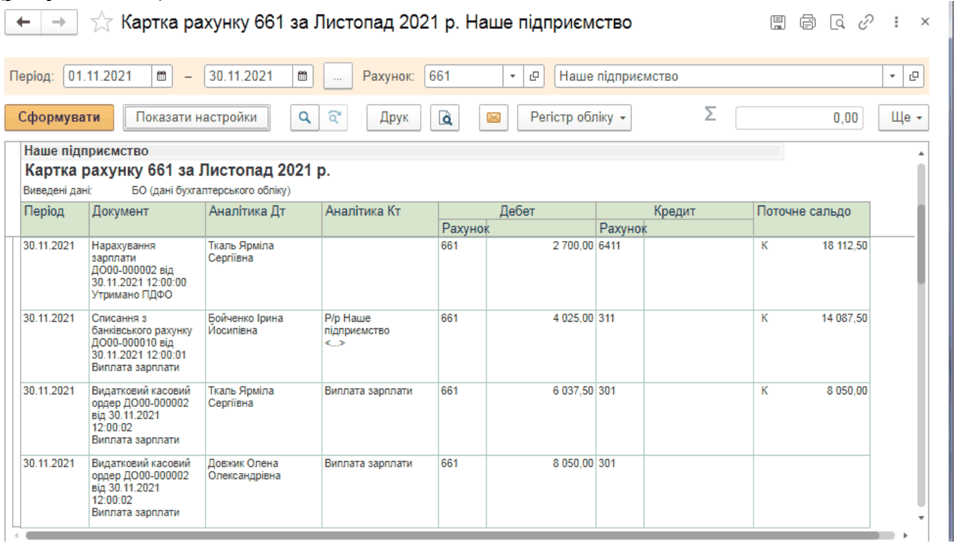954x542 pixels.
Task: Click the scroll down arrow of the report
Action: point(921,518)
